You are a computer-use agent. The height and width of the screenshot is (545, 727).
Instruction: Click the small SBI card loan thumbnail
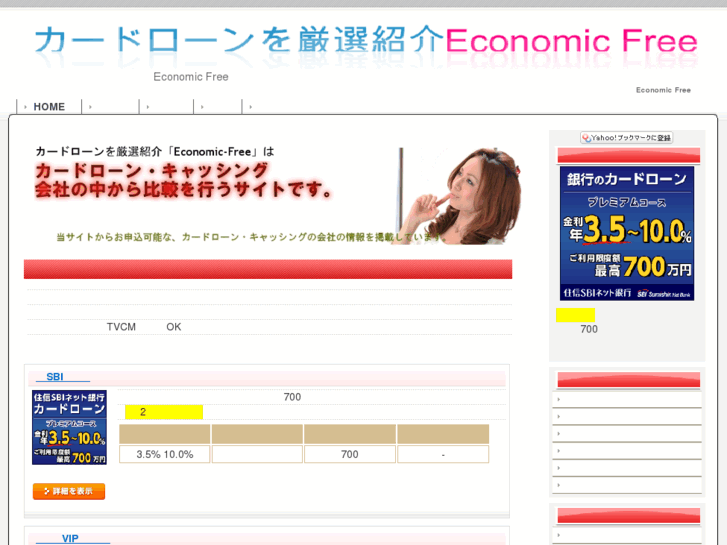[69, 427]
